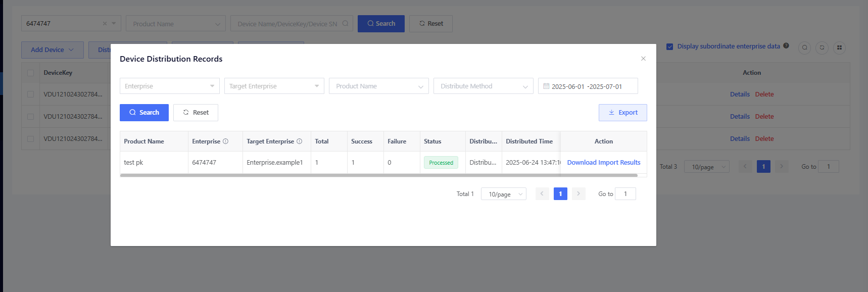Click the Enterprise column info icon
The image size is (868, 292).
point(225,141)
